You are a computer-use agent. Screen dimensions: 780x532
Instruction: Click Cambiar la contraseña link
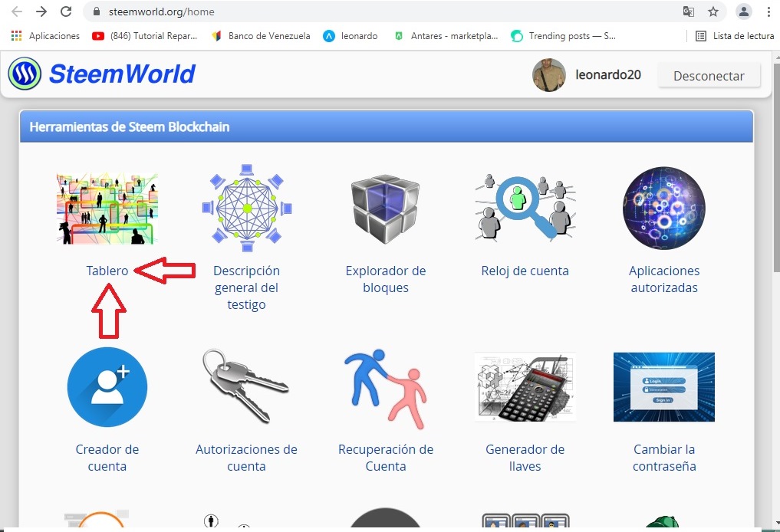click(x=664, y=458)
